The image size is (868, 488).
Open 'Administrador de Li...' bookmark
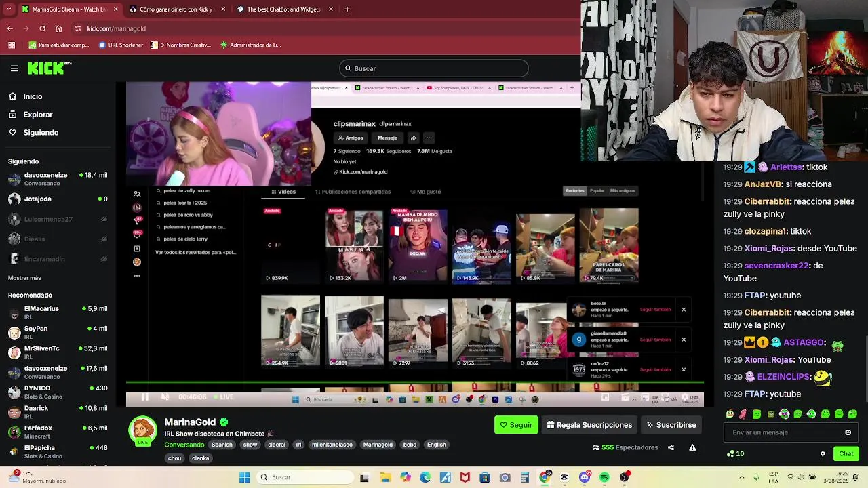(x=250, y=45)
